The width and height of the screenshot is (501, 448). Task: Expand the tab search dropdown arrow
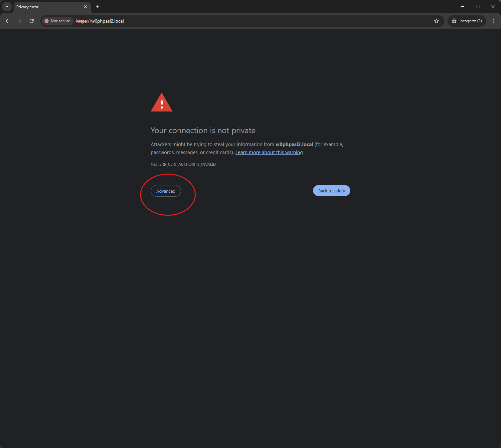point(7,7)
